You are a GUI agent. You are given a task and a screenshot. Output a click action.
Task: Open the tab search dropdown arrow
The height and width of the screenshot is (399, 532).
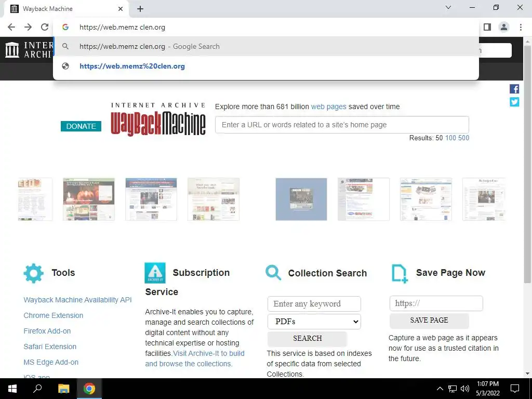[448, 7]
